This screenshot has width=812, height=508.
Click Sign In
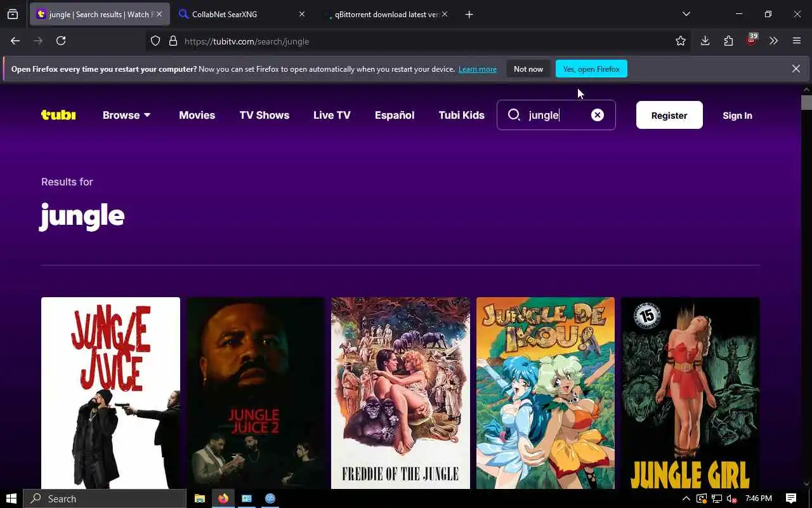click(x=737, y=116)
